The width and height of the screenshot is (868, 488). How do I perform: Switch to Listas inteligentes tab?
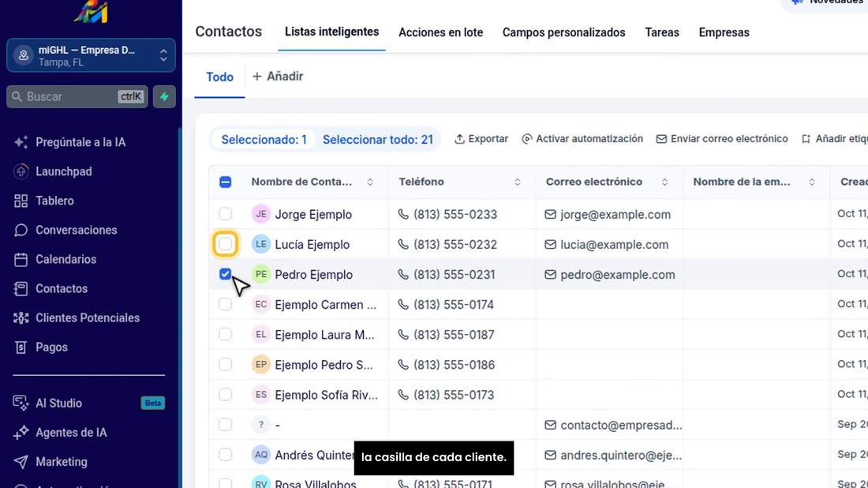pyautogui.click(x=331, y=32)
